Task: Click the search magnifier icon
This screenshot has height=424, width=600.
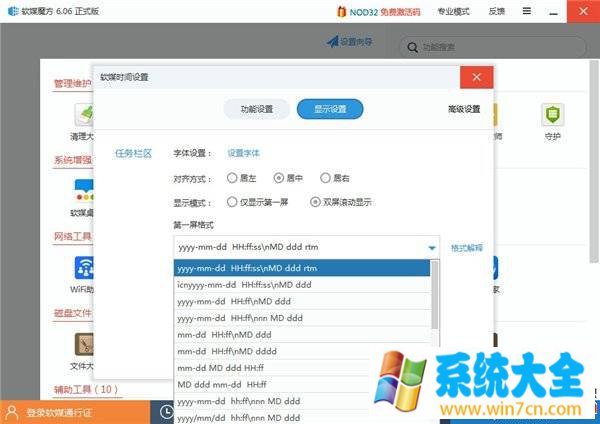Action: click(412, 47)
